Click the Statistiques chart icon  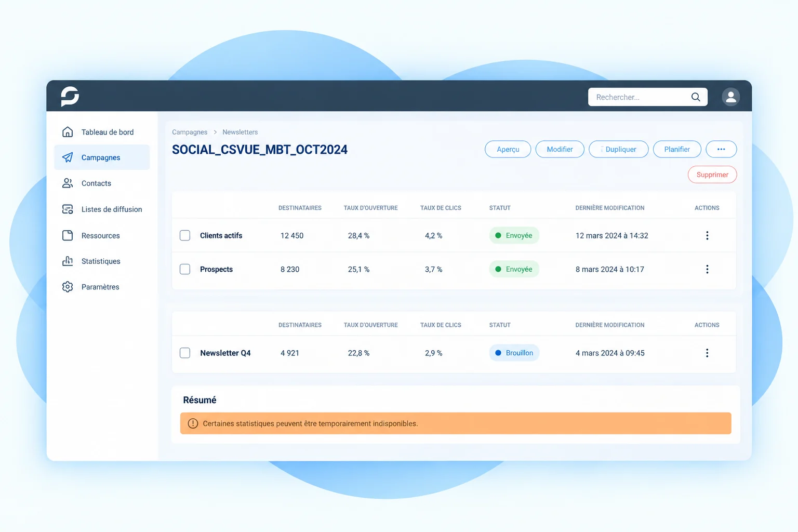[x=68, y=261]
